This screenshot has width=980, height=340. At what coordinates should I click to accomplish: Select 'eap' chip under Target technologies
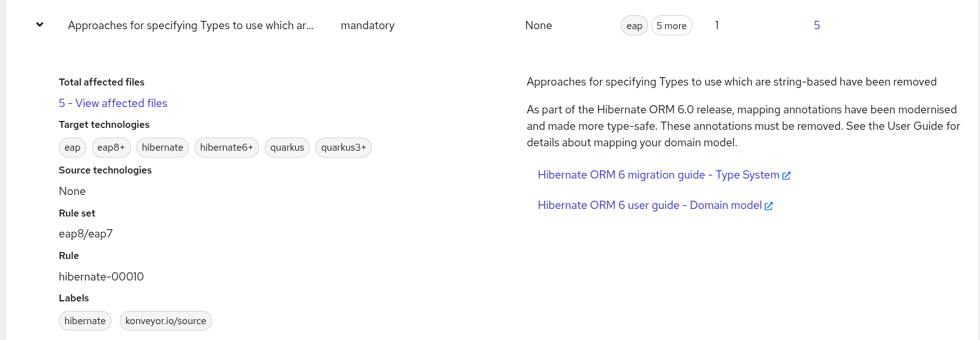coord(73,148)
